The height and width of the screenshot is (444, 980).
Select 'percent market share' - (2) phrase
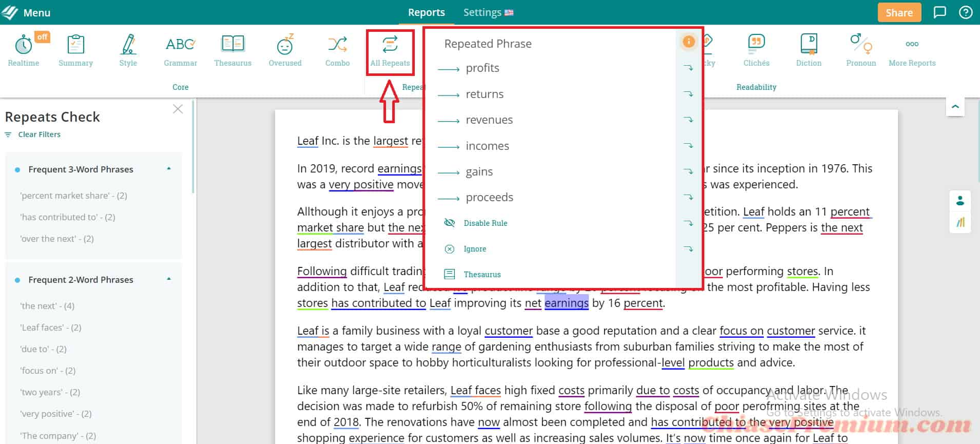coord(73,196)
